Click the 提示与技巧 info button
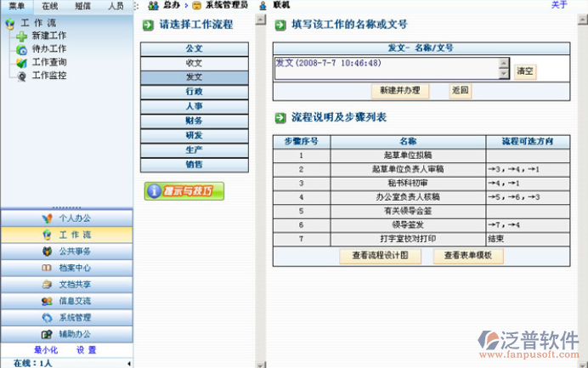 tap(184, 191)
